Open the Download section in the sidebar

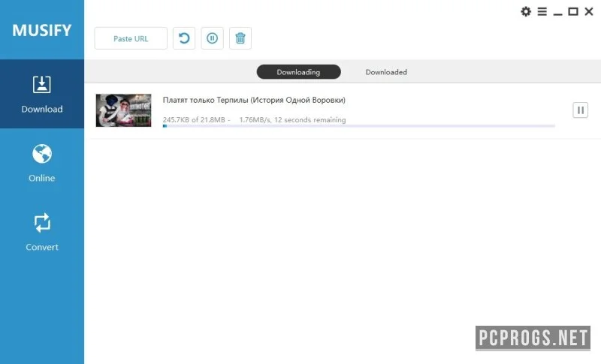click(42, 94)
